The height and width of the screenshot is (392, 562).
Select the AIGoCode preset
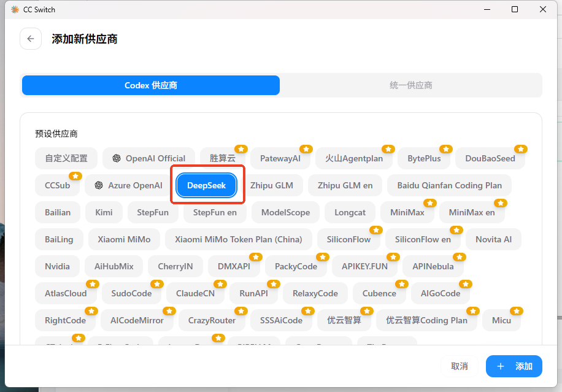click(441, 293)
